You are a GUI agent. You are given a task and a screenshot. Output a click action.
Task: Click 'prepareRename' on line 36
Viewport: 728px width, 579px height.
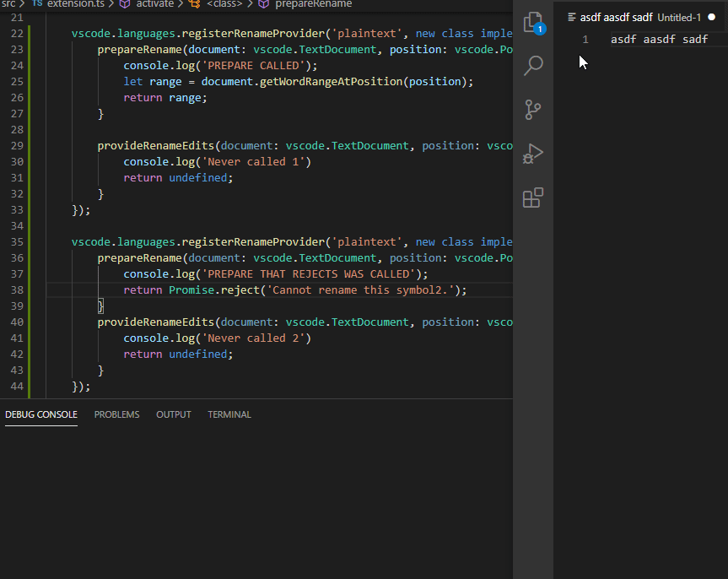pos(139,258)
